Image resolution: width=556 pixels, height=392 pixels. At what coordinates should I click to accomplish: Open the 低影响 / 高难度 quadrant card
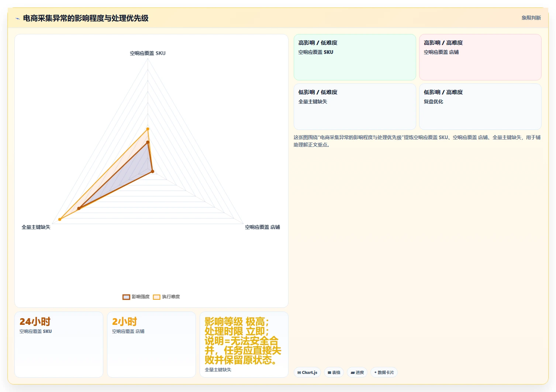point(480,107)
